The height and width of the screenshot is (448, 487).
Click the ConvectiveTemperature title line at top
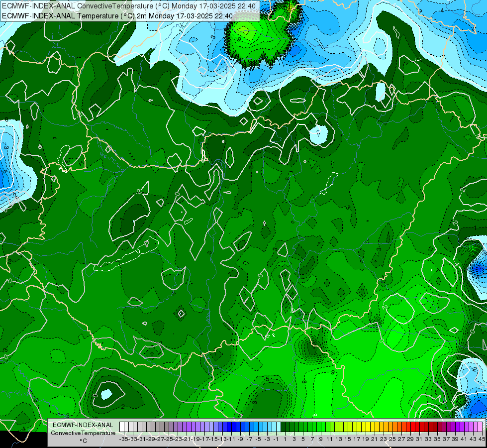[128, 6]
